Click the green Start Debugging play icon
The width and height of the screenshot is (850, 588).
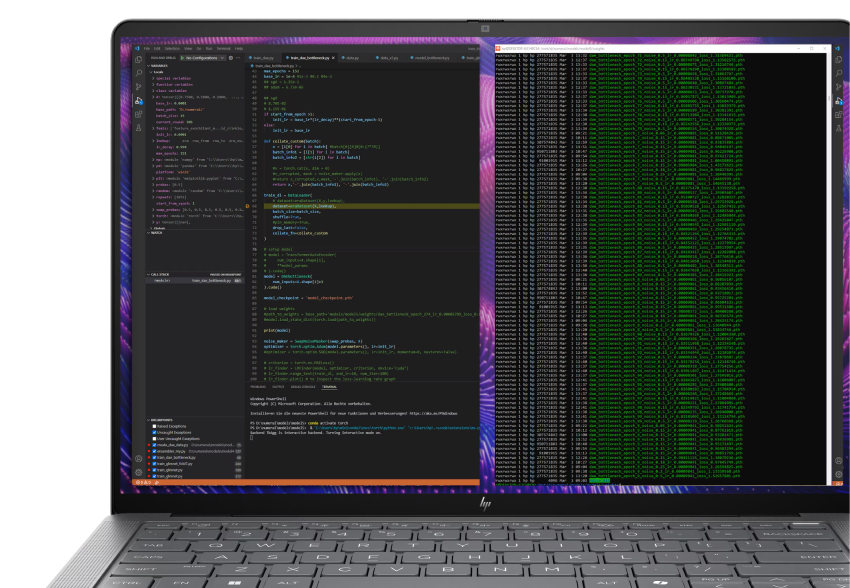(x=180, y=59)
